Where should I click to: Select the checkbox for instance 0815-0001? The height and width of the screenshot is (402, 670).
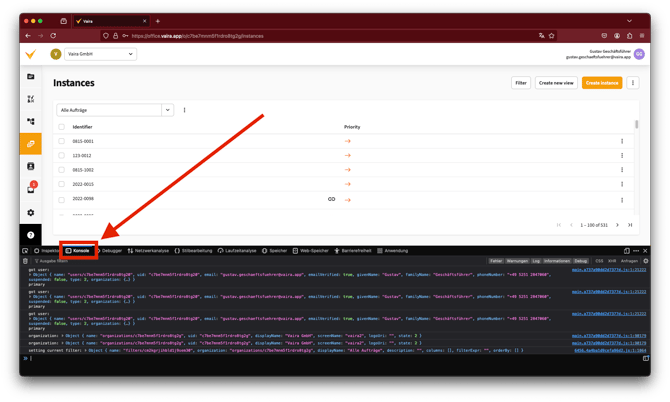tap(61, 141)
